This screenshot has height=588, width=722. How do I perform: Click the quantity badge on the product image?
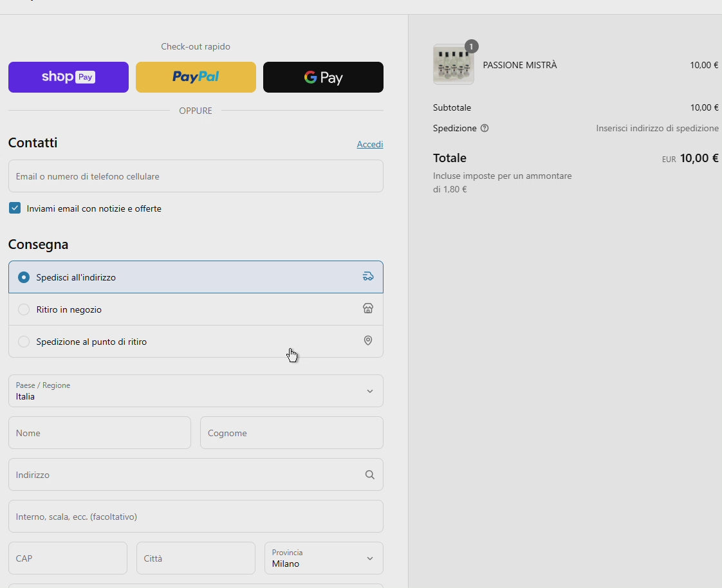[x=471, y=46]
